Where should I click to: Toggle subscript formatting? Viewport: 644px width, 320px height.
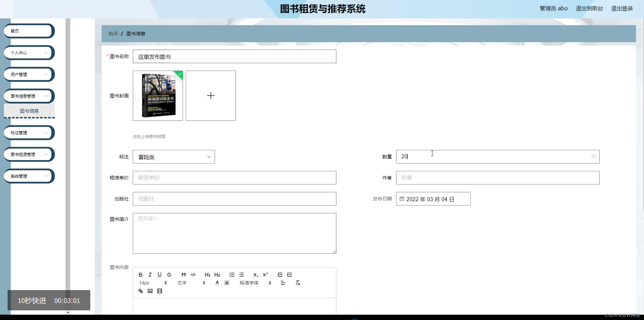(x=255, y=275)
